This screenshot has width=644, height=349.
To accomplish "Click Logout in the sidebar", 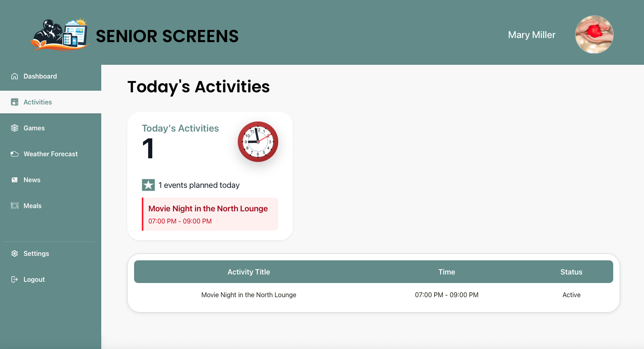I will (51, 279).
